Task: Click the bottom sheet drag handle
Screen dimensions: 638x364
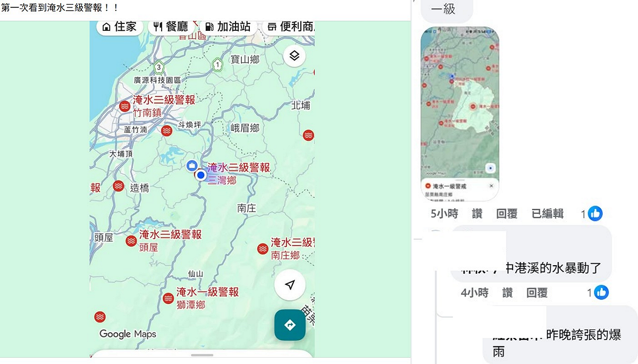Action: point(202,354)
